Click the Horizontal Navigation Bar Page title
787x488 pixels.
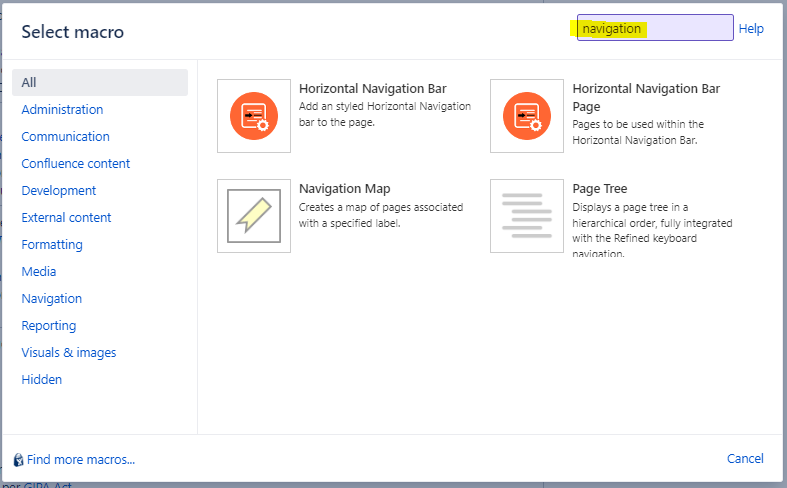[x=646, y=97]
